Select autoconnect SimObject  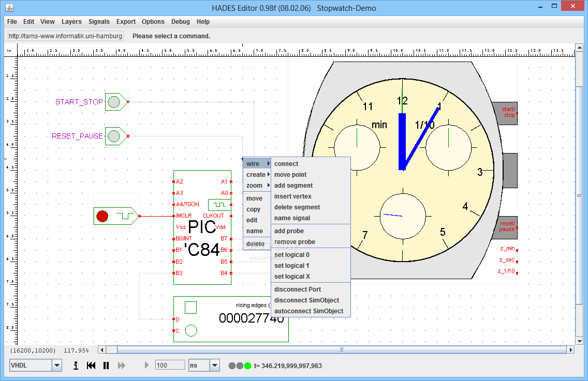(311, 311)
